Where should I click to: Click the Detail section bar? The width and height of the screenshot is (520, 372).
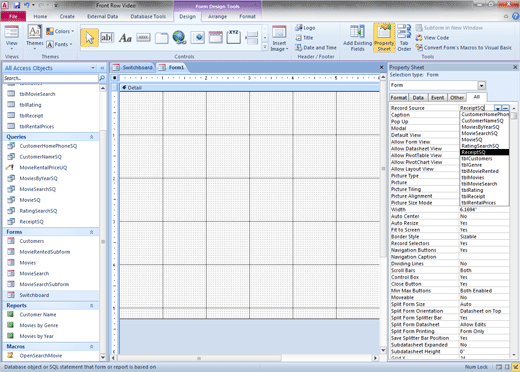coord(249,88)
